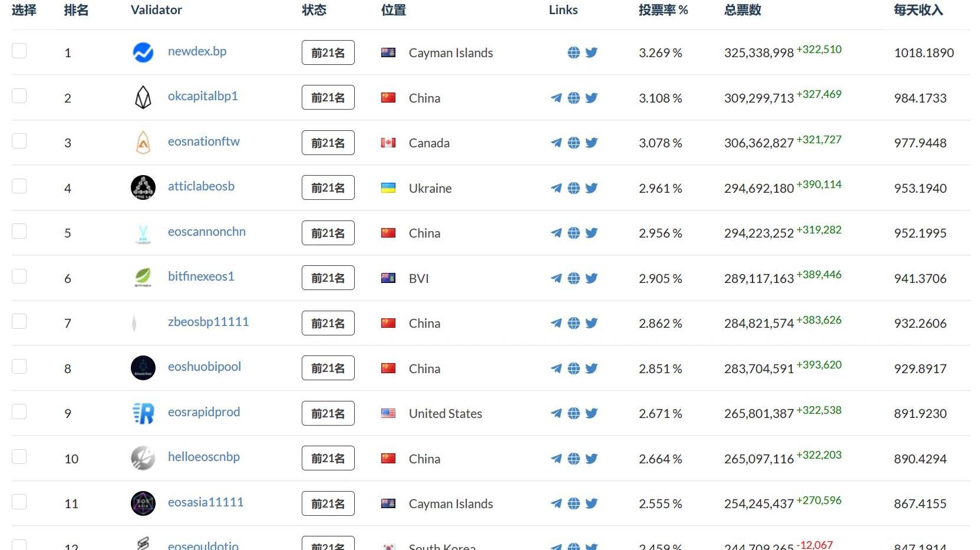Open atticlabeosb Twitter icon

592,188
